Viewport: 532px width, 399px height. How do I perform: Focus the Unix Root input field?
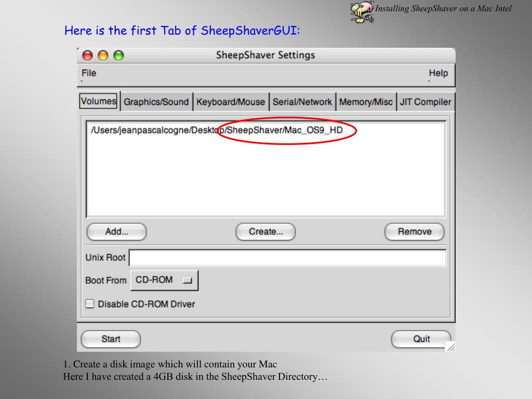(x=288, y=258)
